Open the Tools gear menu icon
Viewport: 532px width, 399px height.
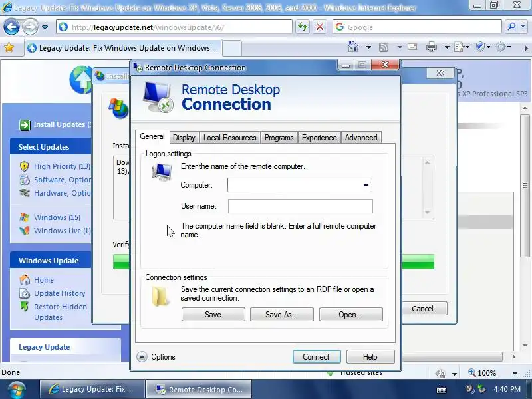[x=503, y=47]
